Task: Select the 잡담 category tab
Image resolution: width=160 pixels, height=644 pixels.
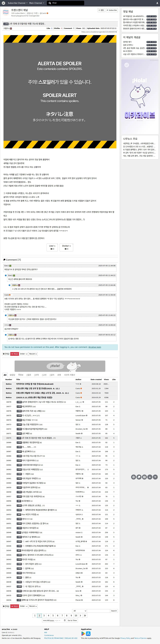Action: [12, 375]
